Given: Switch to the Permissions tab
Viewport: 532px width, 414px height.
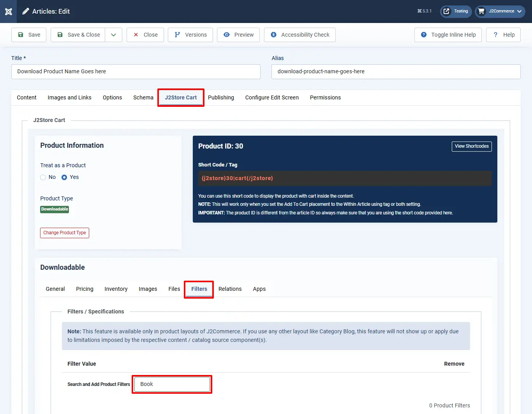Looking at the screenshot, I should pos(325,97).
